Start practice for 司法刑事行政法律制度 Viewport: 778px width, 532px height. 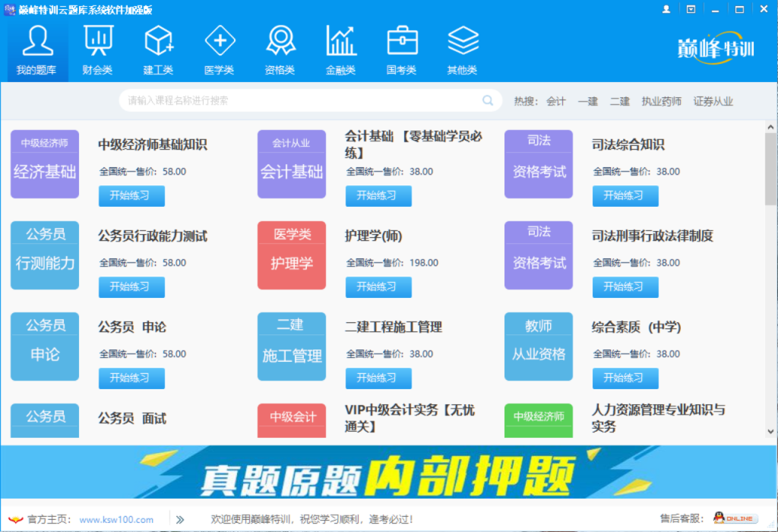(625, 287)
